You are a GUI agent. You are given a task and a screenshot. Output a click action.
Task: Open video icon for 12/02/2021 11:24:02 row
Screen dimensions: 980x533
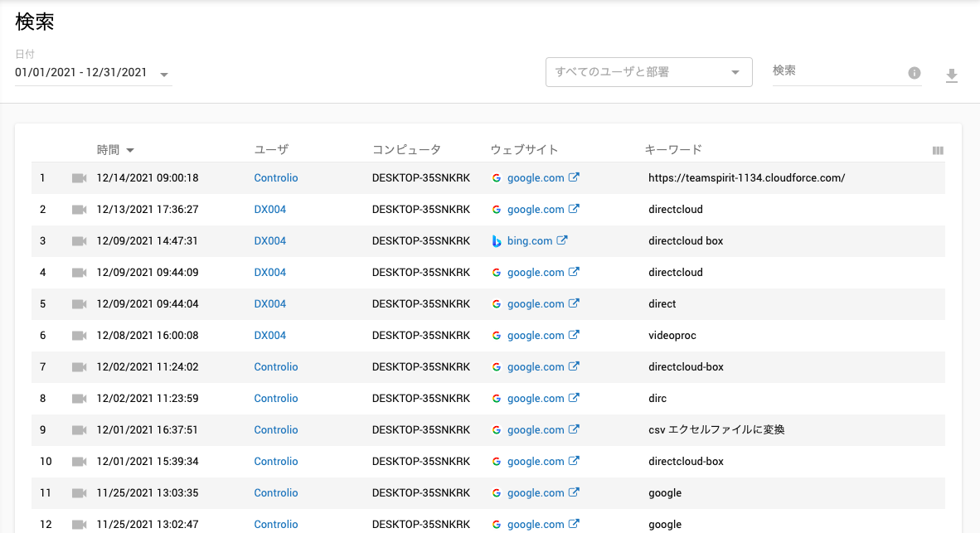pyautogui.click(x=80, y=366)
